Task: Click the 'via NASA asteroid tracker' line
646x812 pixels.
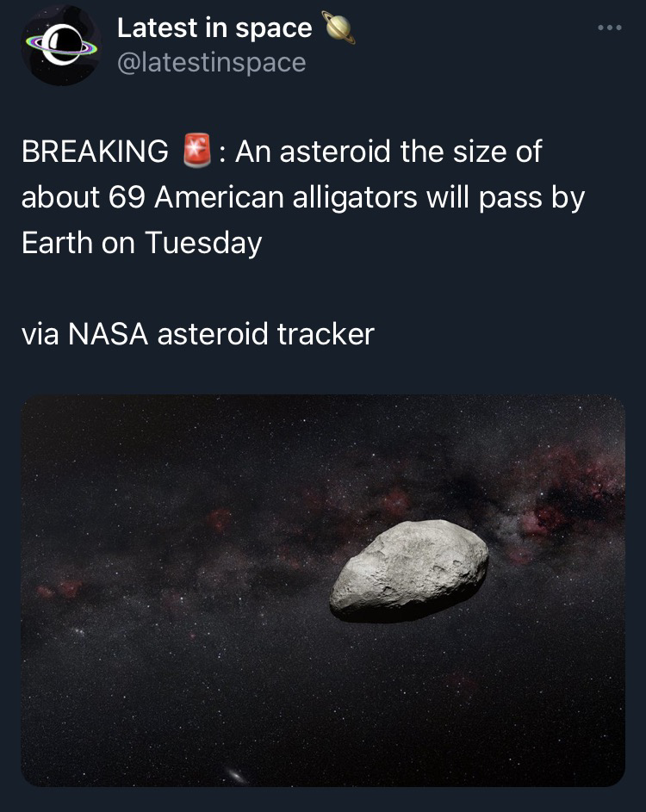Action: (197, 333)
